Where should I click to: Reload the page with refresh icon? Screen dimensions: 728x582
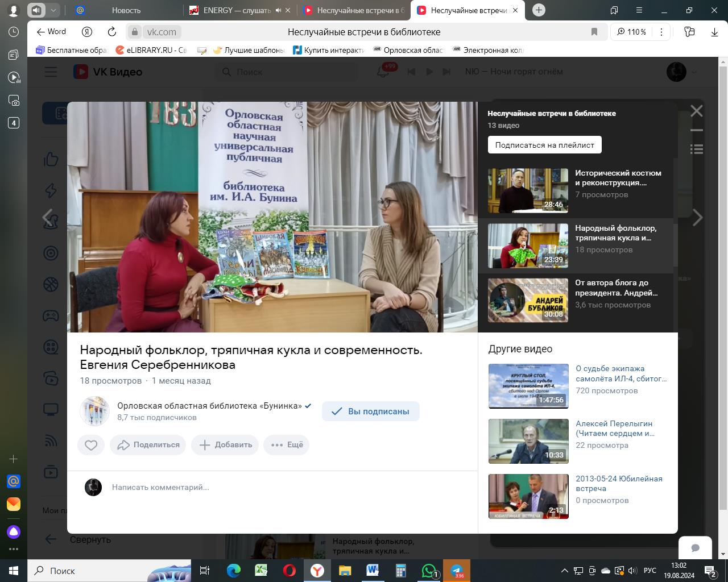[x=112, y=32]
